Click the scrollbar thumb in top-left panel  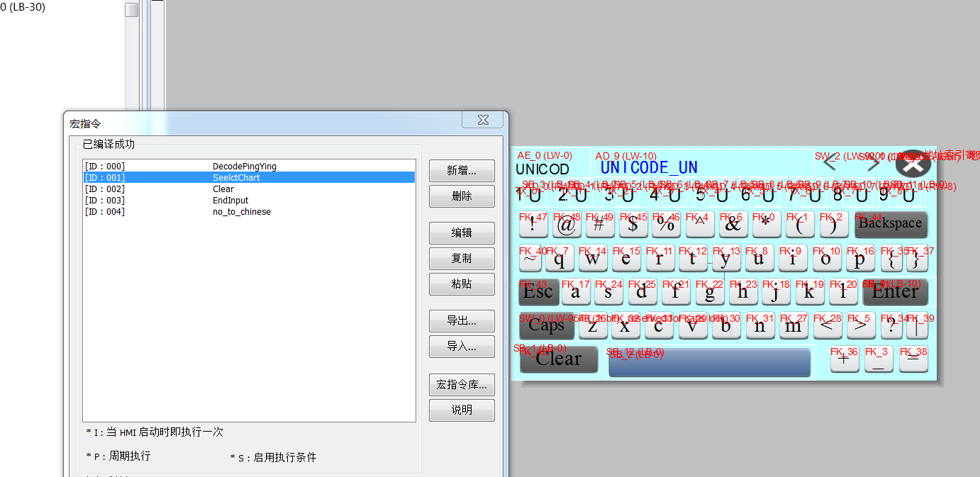pos(132,10)
